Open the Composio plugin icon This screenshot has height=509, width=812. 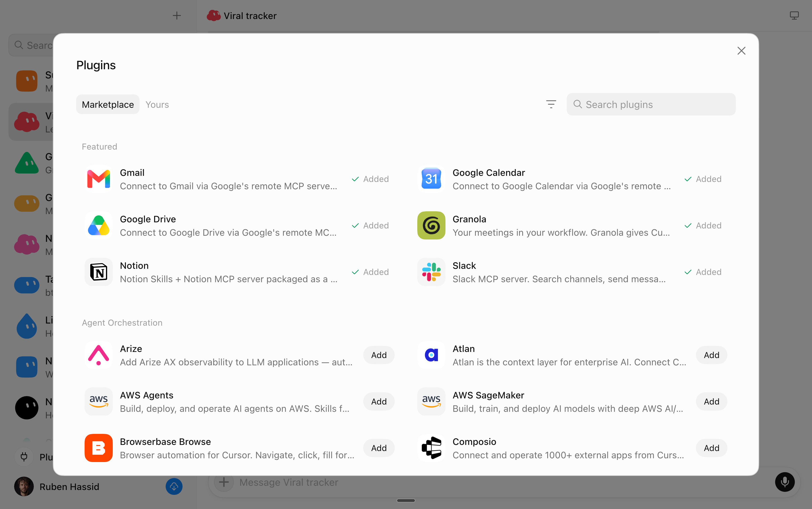point(431,448)
